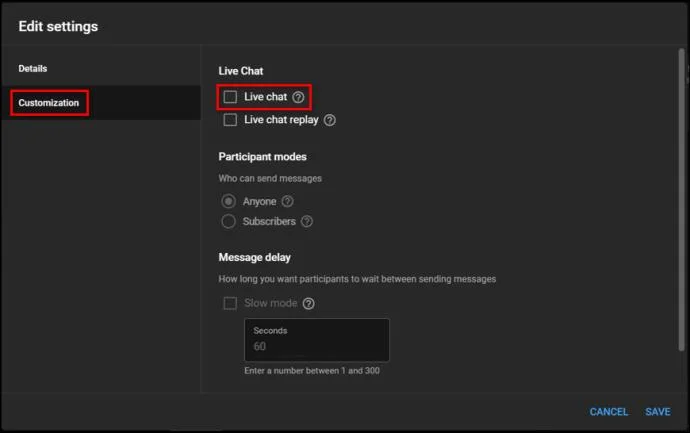Click the help icon beside Slow mode

point(309,304)
